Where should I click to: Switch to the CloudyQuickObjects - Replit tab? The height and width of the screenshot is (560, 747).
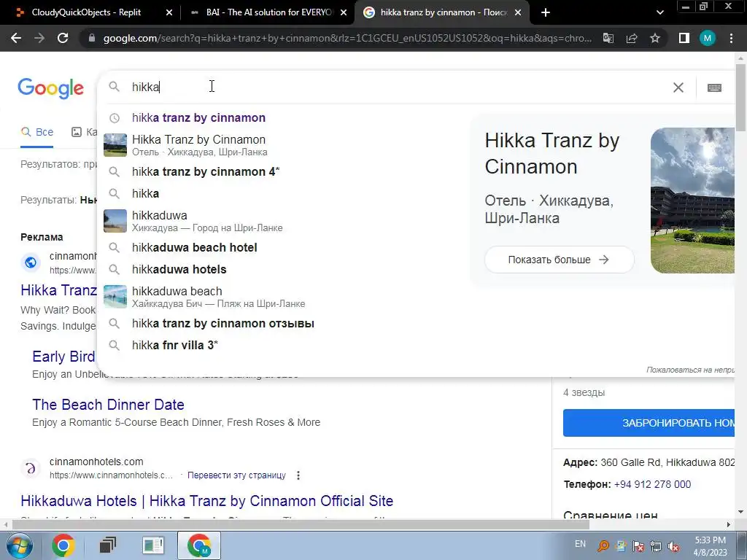[x=86, y=12]
